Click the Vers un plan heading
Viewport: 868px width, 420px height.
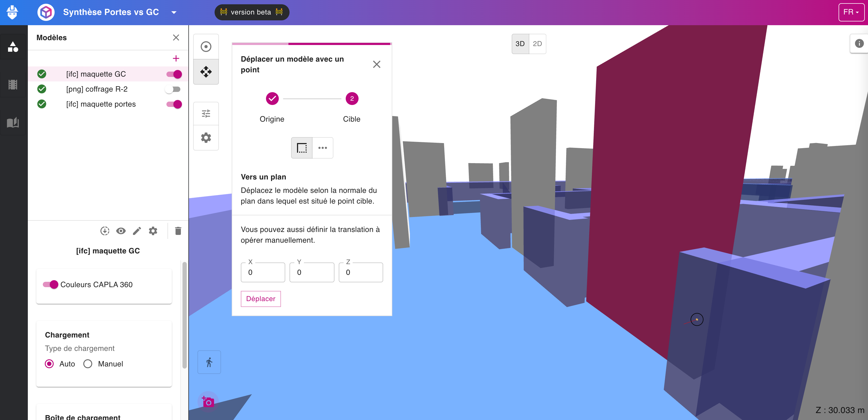pos(263,177)
